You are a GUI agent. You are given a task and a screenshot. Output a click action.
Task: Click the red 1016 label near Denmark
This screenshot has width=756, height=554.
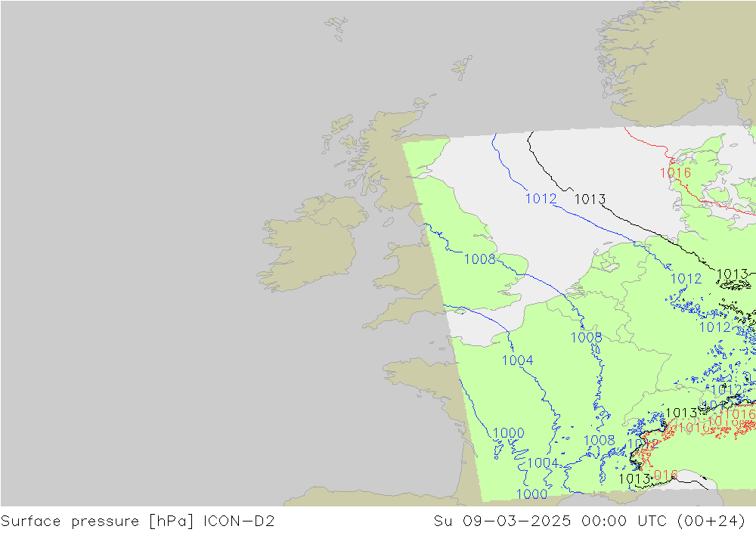tap(675, 172)
